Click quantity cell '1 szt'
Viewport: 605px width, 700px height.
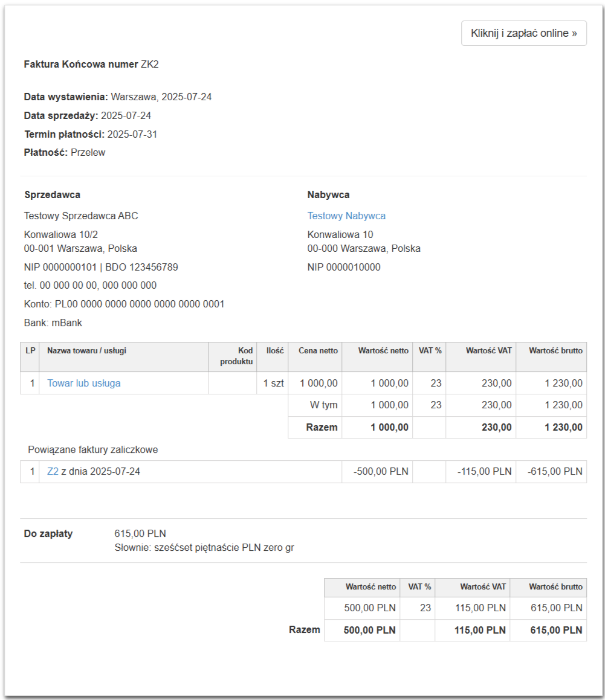tap(273, 383)
